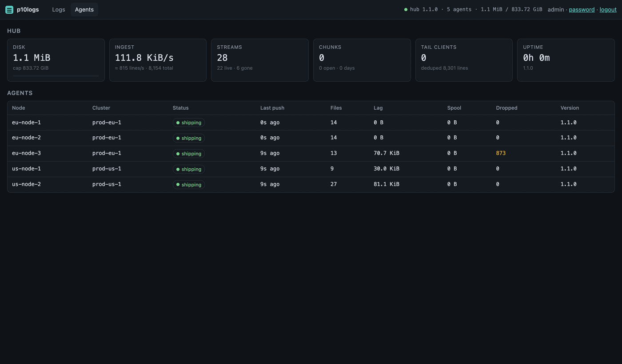This screenshot has height=364, width=622.
Task: Click prod-eu-1 cluster for eu-node-1
Action: pos(107,123)
